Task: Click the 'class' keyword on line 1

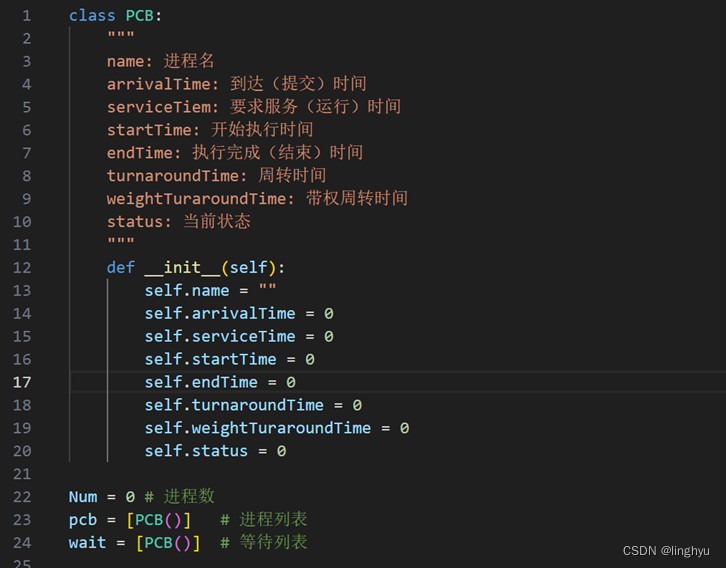Action: [x=92, y=16]
